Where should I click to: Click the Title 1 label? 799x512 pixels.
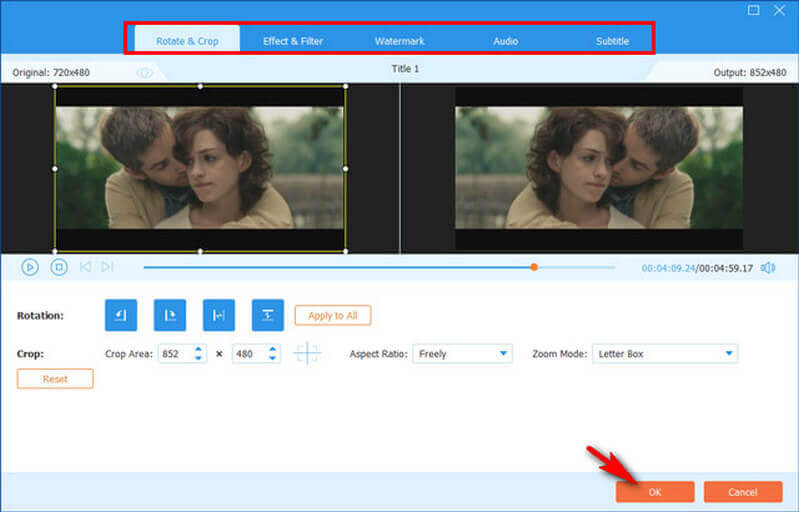tap(405, 69)
